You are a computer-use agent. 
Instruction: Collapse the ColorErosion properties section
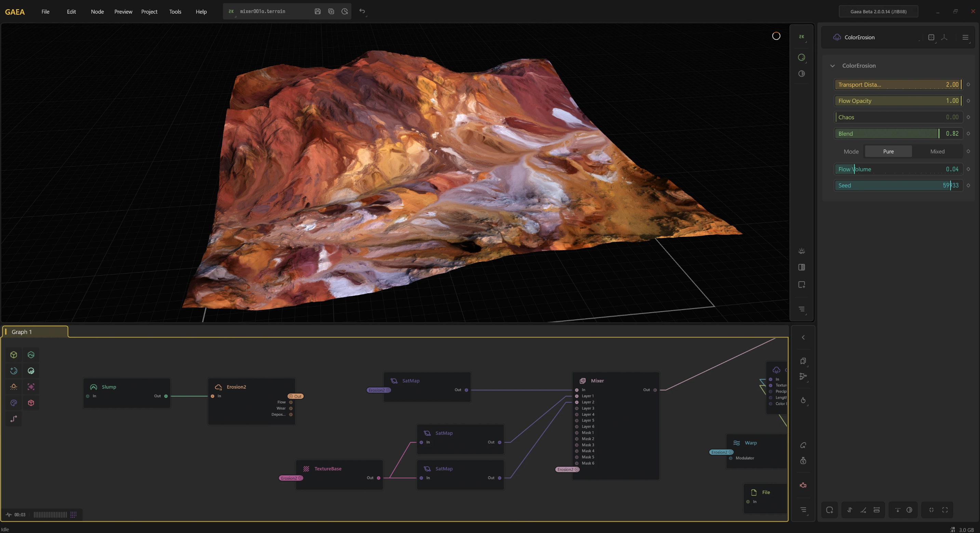(x=832, y=66)
